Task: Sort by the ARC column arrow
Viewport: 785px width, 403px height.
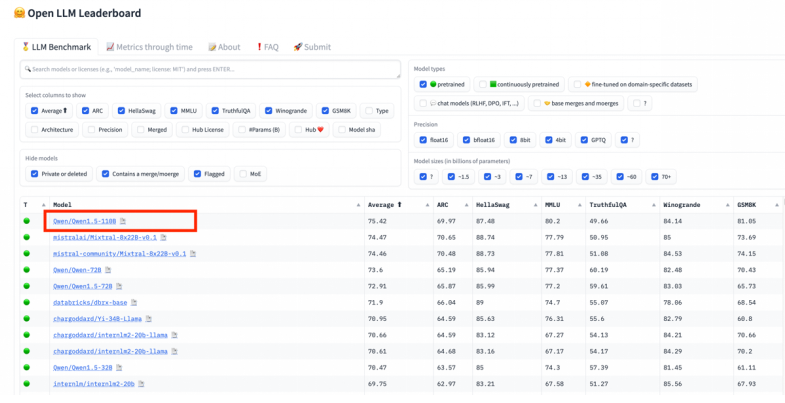Action: 467,205
